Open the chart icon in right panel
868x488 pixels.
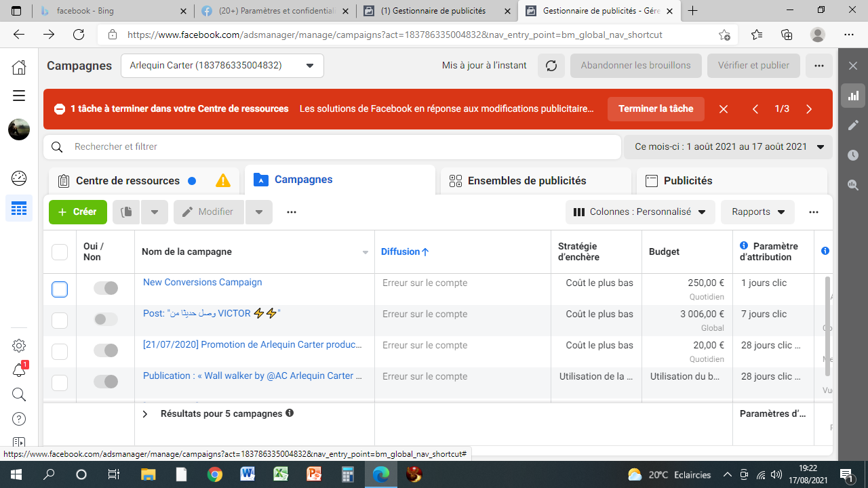(853, 96)
